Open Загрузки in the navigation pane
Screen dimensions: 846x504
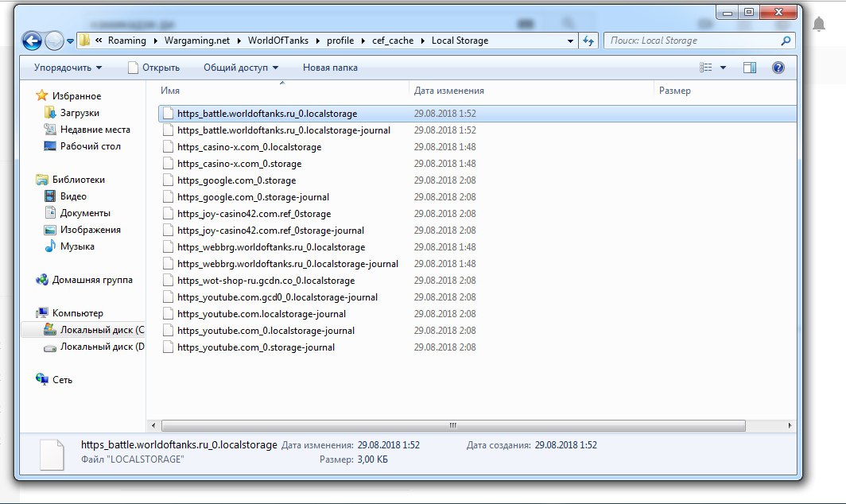(x=80, y=113)
